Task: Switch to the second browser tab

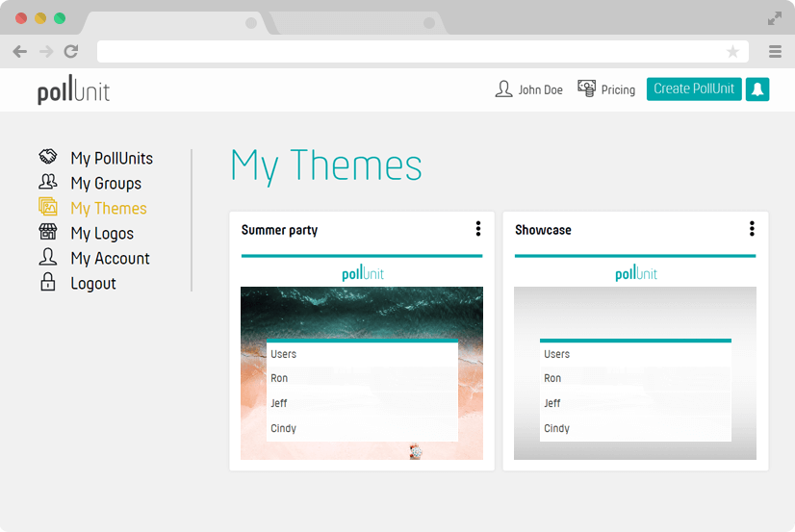Action: point(357,23)
